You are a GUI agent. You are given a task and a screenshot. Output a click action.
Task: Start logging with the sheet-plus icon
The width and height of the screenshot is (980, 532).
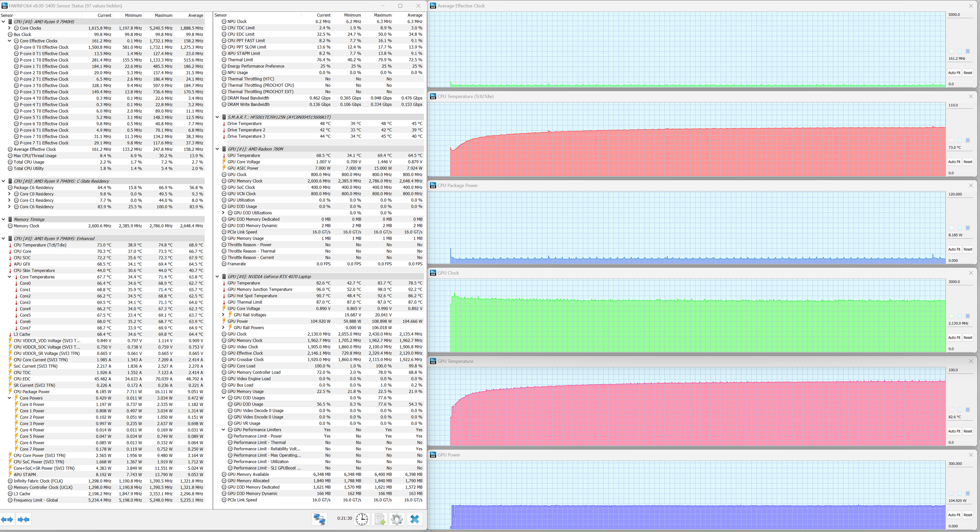380,519
